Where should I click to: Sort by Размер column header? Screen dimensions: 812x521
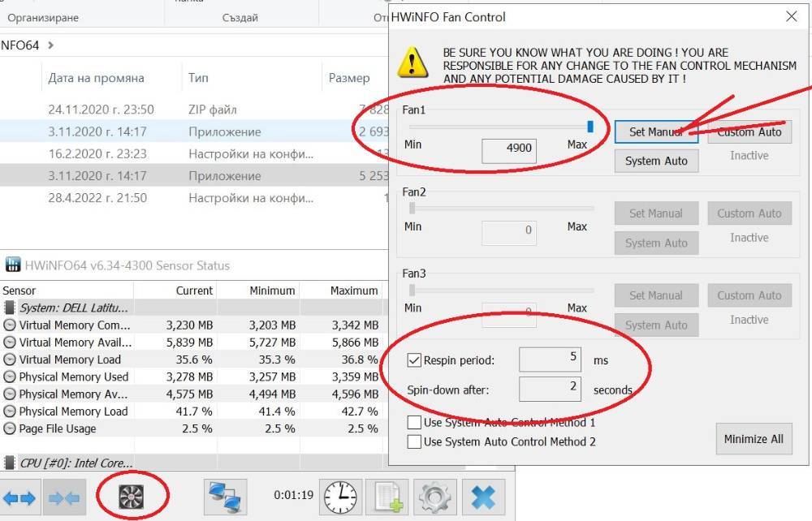pyautogui.click(x=349, y=78)
